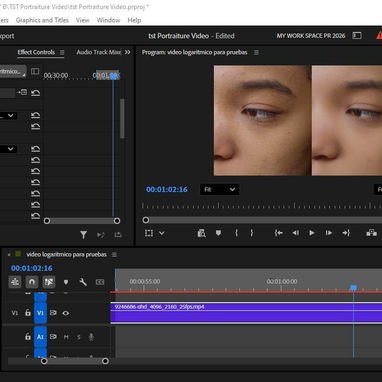Open the source clip selector dropdown in Effect Controls
The image size is (382, 382).
[13, 72]
